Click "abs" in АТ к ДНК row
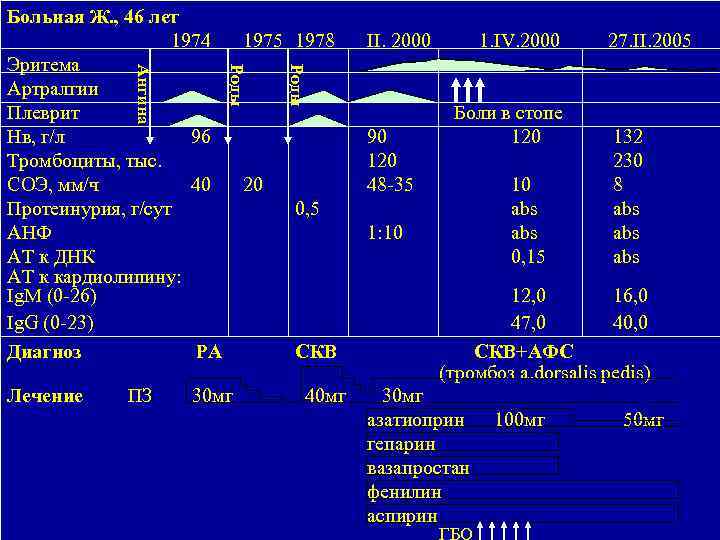This screenshot has width=720, height=540. pos(626,257)
